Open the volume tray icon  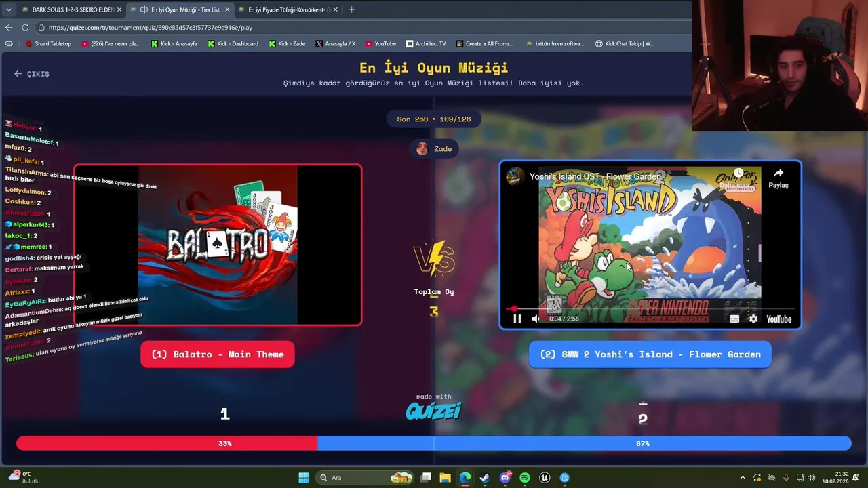812,478
